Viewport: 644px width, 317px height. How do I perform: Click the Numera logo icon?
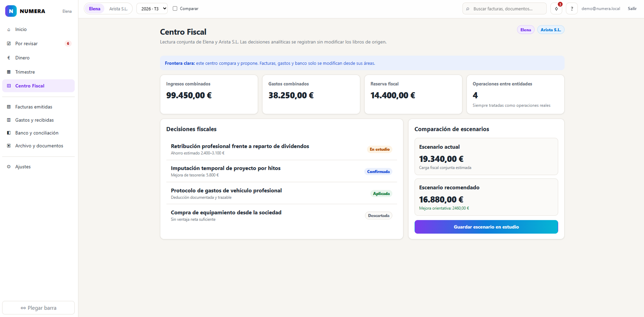click(x=11, y=11)
